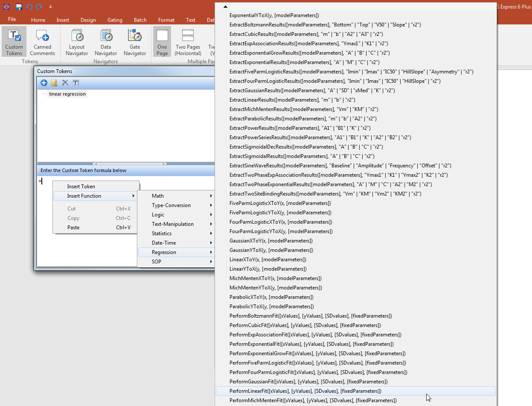Click the Save icon in title bar

[19, 7]
